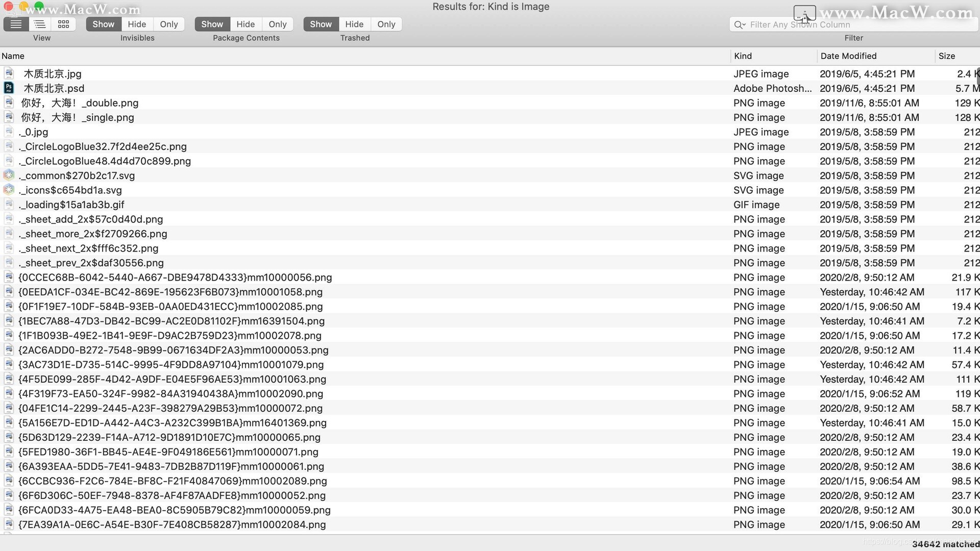This screenshot has height=551, width=980.
Task: Sort by the Name column header
Action: tap(13, 56)
